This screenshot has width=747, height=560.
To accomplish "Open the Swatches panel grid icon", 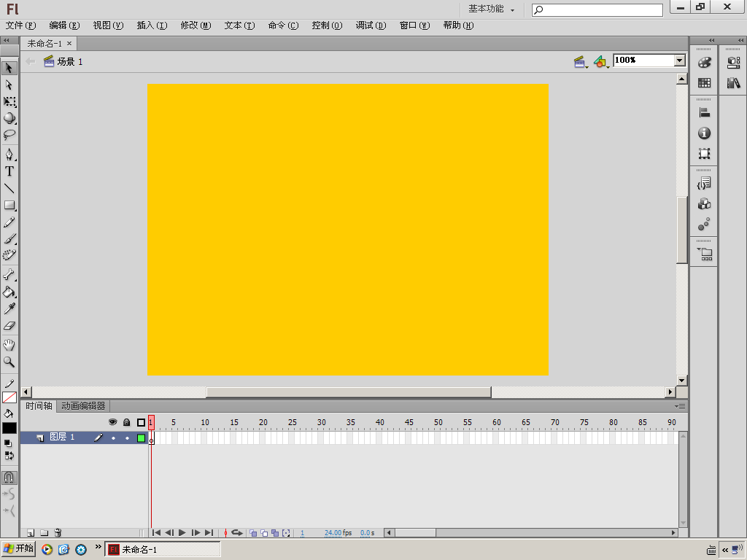I will pyautogui.click(x=704, y=83).
